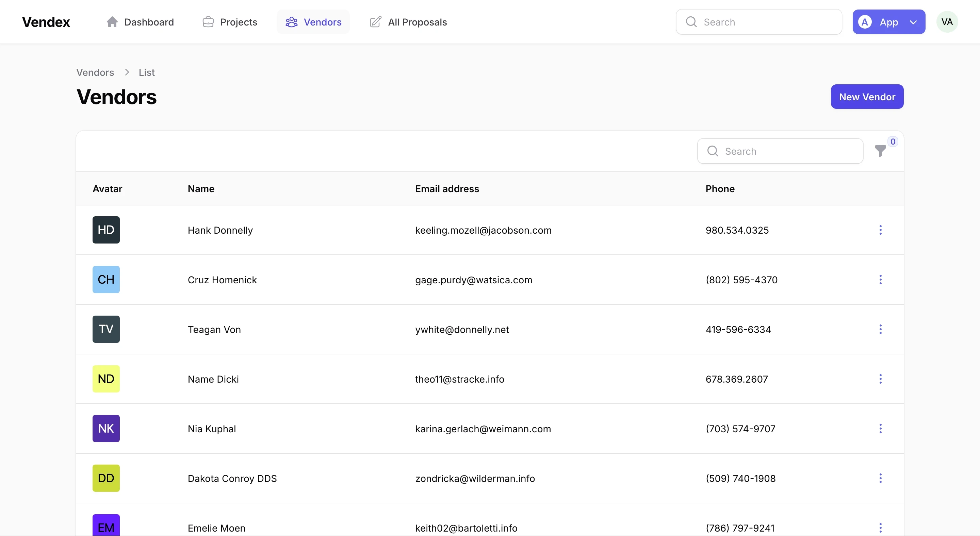Expand options for Dakota Conroy DDS row
The image size is (980, 536).
881,478
